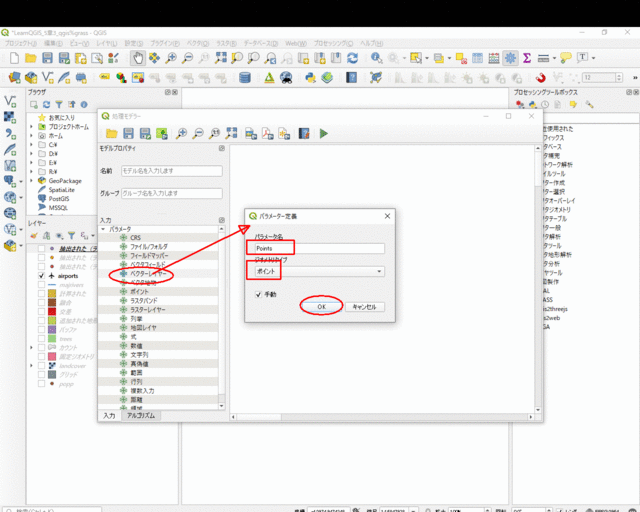Expand the プロジェクトホーム node in Browser
The width and height of the screenshot is (640, 512).
31,127
